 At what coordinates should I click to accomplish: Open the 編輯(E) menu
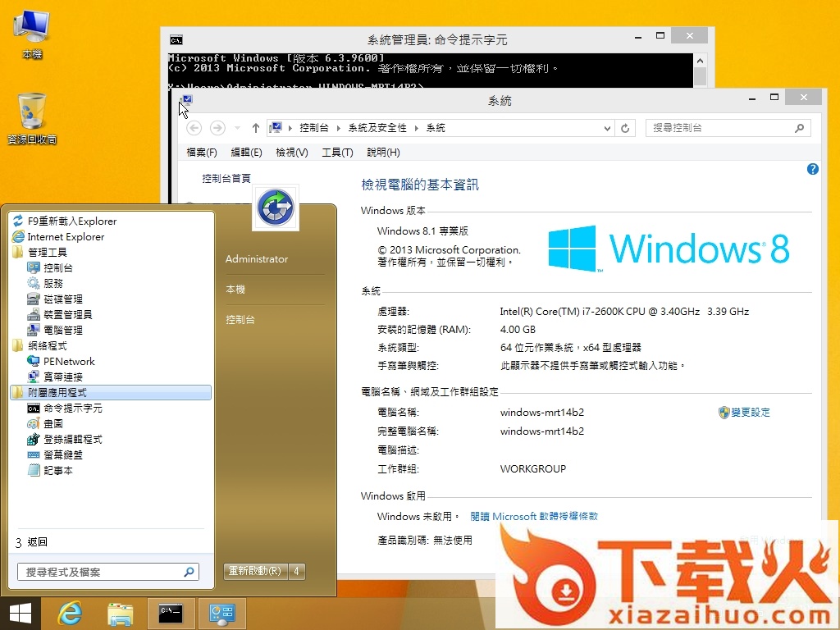tap(246, 152)
